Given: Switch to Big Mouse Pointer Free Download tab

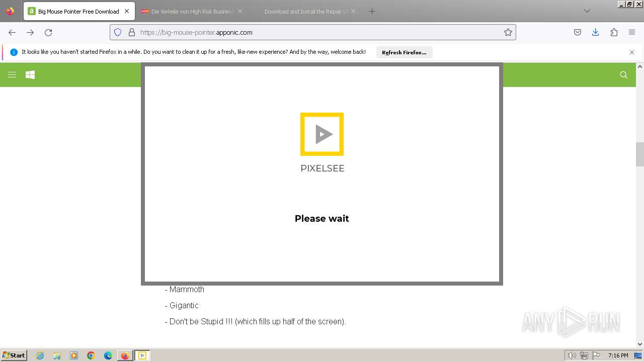Looking at the screenshot, I should 79,11.
